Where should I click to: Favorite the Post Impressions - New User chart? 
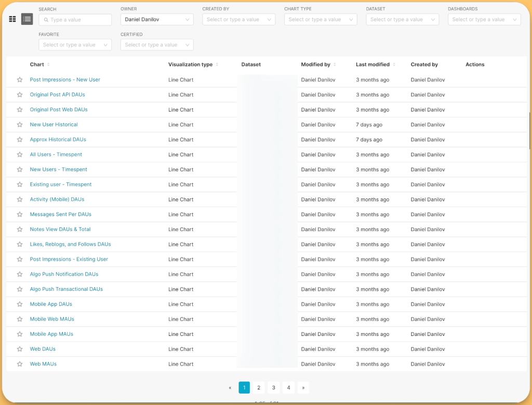(x=20, y=80)
